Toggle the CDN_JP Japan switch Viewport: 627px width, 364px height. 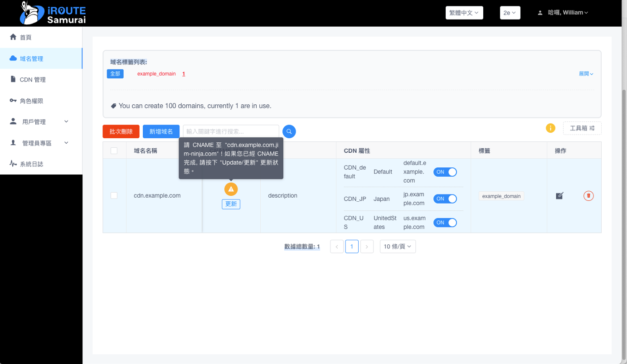coord(445,199)
